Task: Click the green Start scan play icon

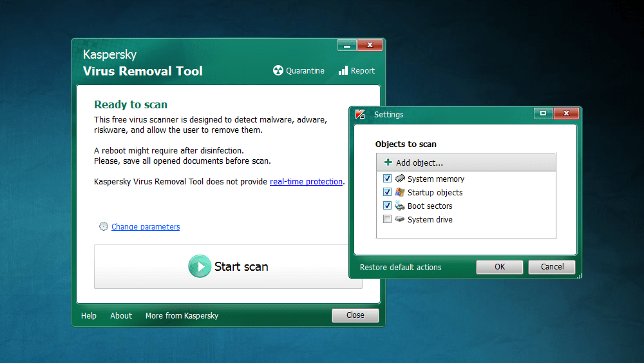Action: 200,266
